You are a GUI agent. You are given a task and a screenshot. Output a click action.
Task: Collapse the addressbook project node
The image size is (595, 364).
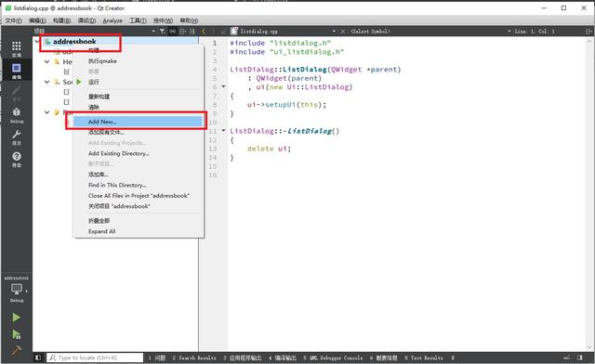click(37, 42)
